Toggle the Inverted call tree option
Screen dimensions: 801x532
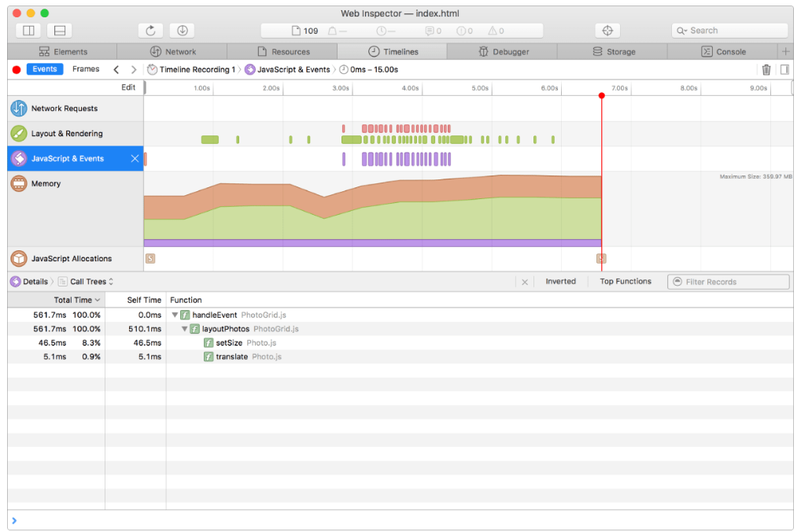pyautogui.click(x=560, y=282)
